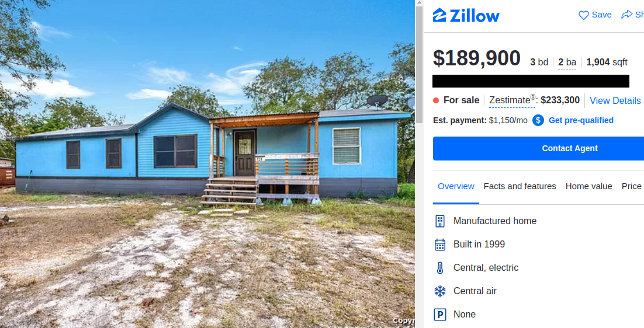This screenshot has height=328, width=644.
Task: Click the up arrow of photo scrollbar
Action: tap(419, 4)
